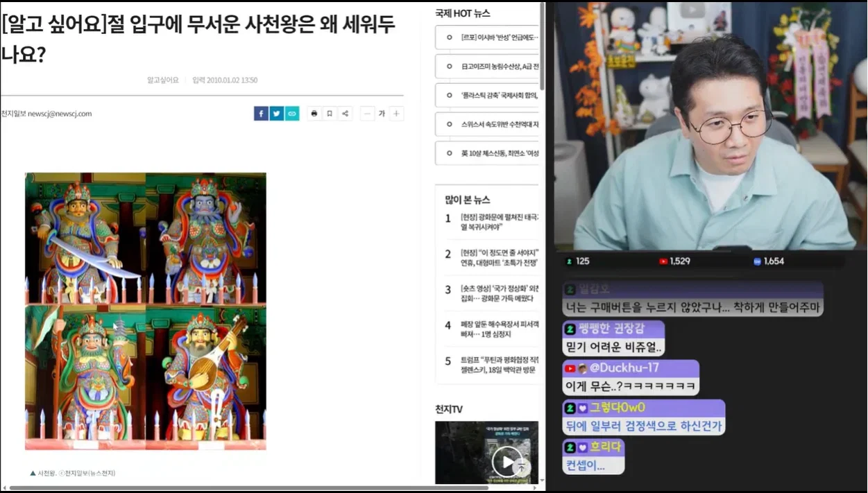The height and width of the screenshot is (493, 868).
Task: Print the article with the printer icon
Action: pyautogui.click(x=314, y=114)
